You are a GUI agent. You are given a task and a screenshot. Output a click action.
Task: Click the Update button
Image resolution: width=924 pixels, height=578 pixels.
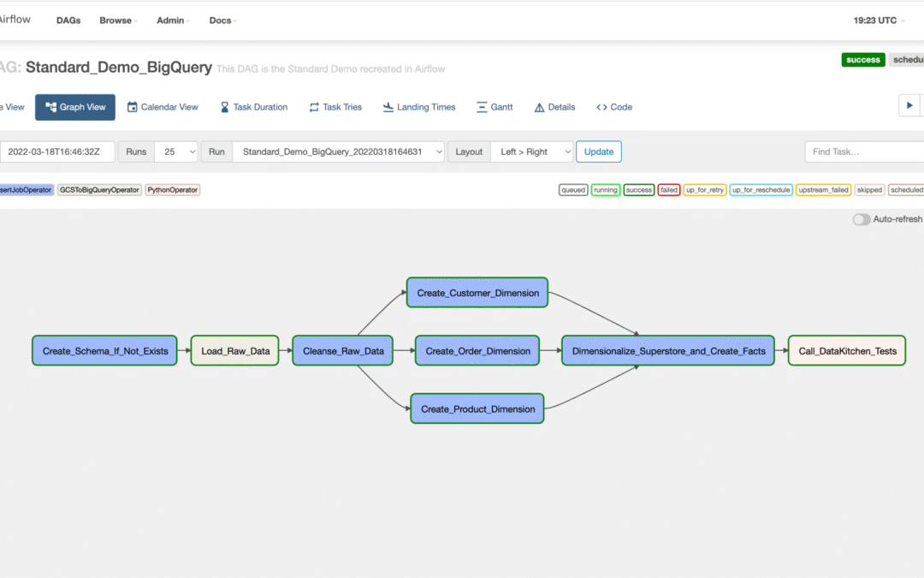coord(599,152)
